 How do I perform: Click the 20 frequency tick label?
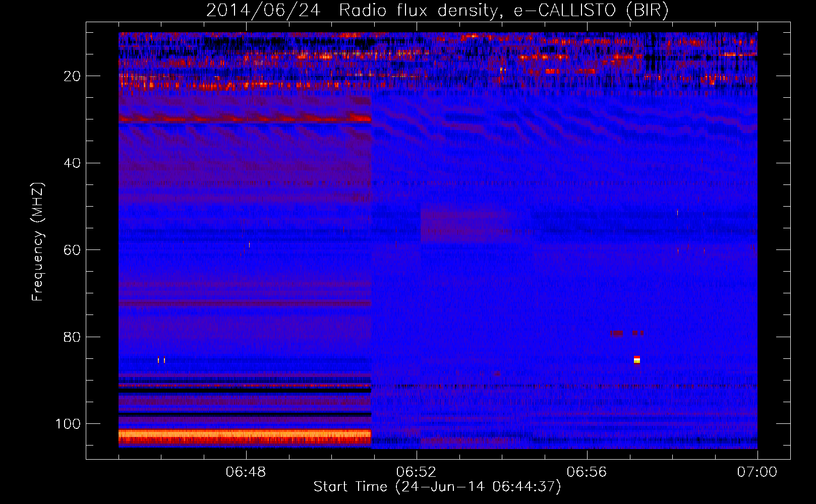coord(72,76)
